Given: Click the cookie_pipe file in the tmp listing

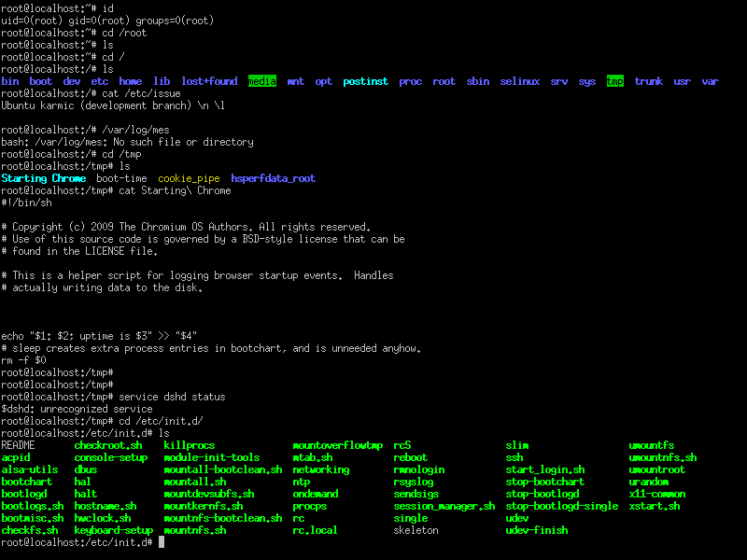Looking at the screenshot, I should (x=190, y=178).
